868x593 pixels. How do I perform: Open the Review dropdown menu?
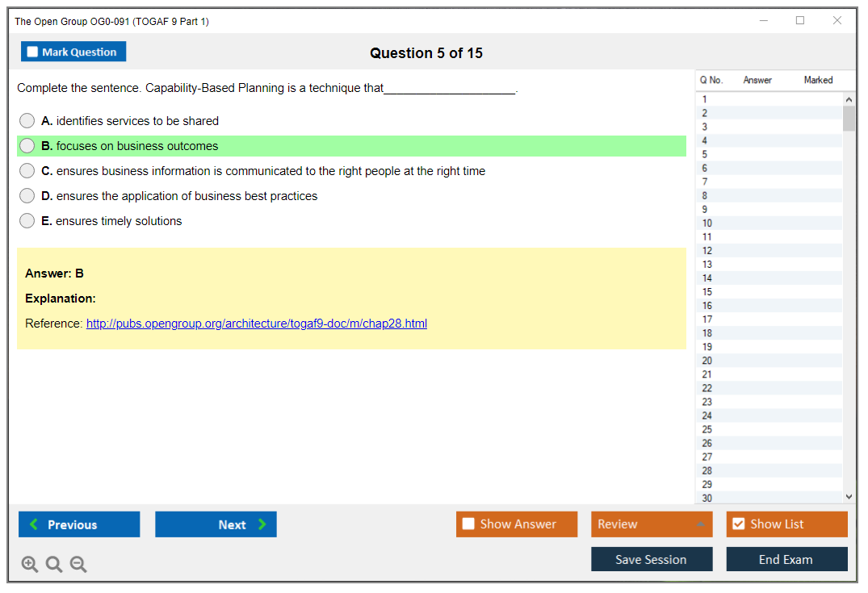click(651, 524)
